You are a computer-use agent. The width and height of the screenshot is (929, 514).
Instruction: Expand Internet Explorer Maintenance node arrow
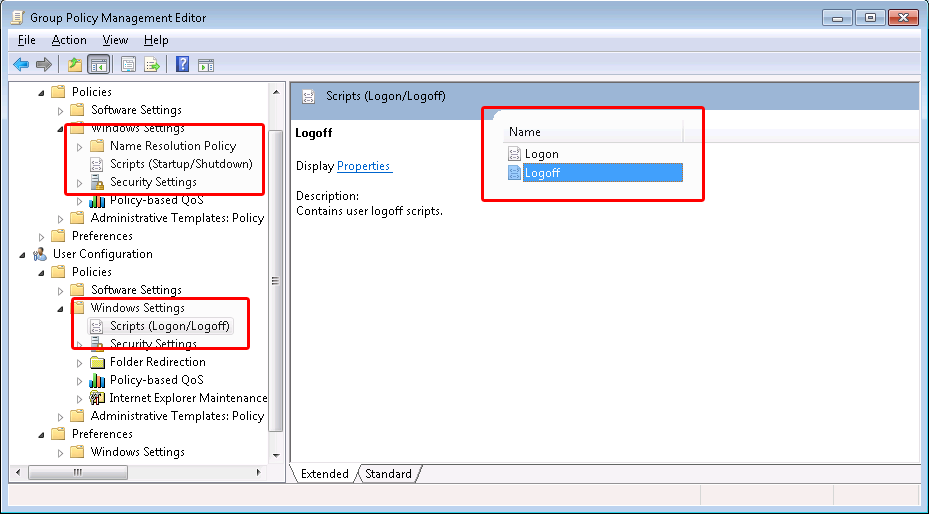79,399
